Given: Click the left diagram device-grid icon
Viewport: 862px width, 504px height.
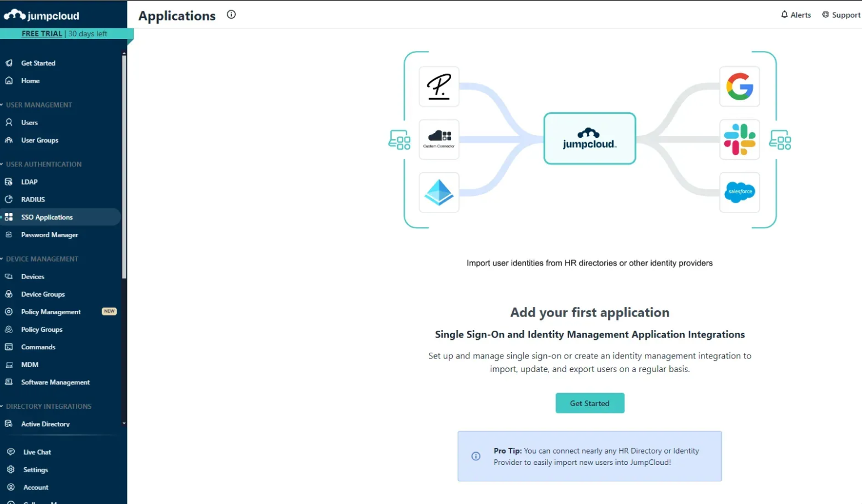Looking at the screenshot, I should click(x=400, y=140).
